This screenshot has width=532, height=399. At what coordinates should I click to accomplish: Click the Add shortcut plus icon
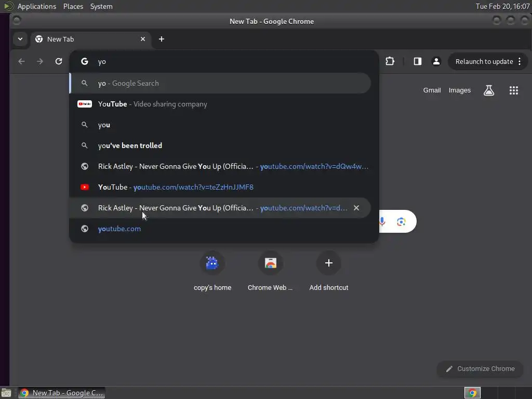328,263
